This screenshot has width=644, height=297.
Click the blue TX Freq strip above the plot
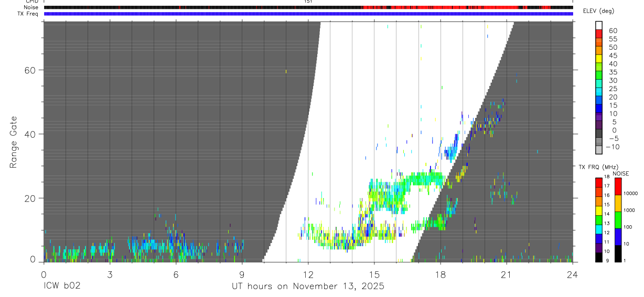point(308,14)
